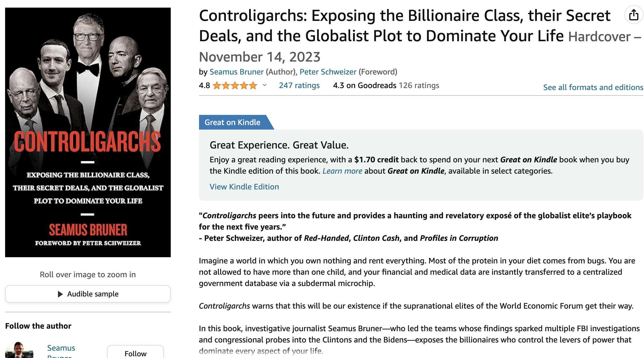Click the play triangle on Audible sample
644x358 pixels.
coord(60,294)
